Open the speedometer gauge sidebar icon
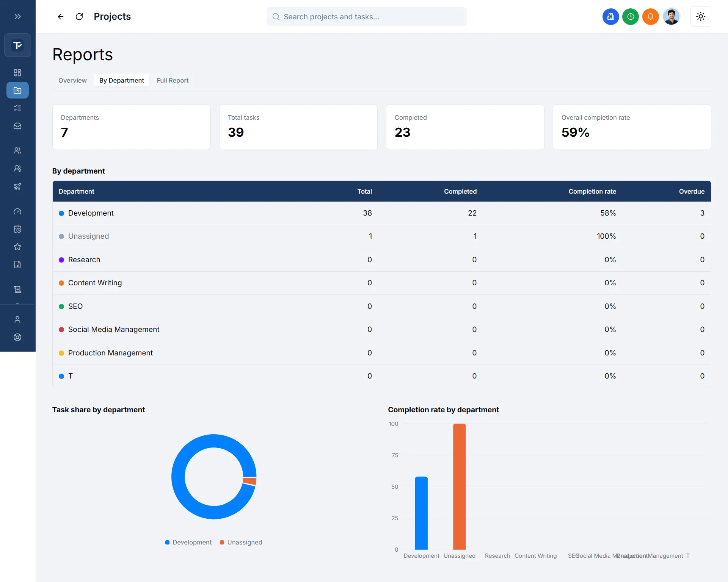This screenshot has width=728, height=582. [17, 211]
